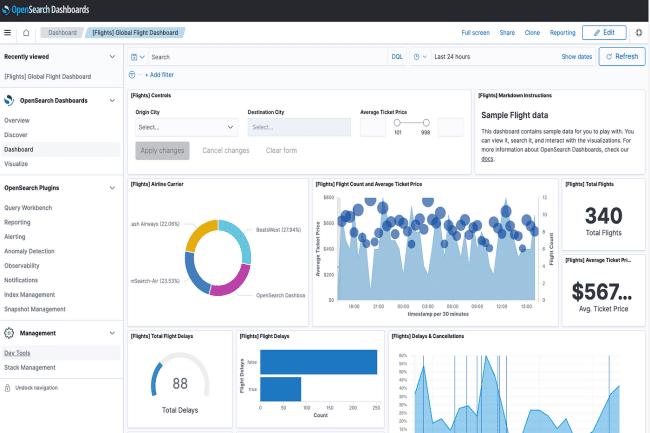This screenshot has height=433, width=650.
Task: Open Notifications plugin
Action: (x=21, y=280)
